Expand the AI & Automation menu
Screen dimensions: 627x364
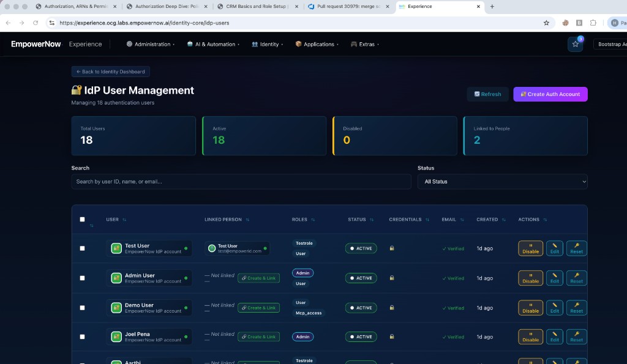[x=213, y=44]
